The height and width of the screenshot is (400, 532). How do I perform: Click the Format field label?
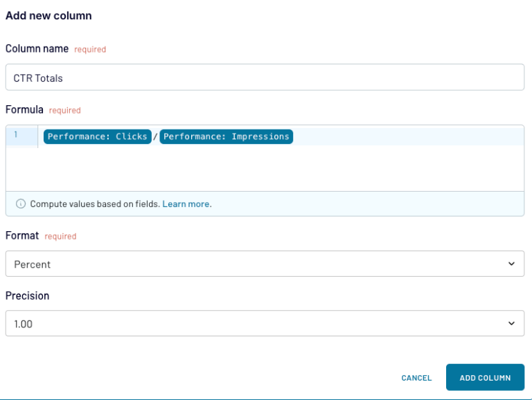(22, 235)
